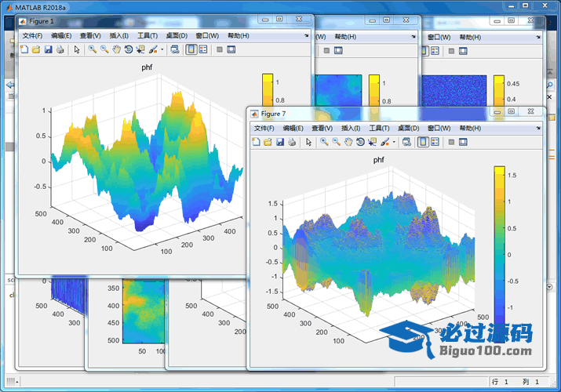This screenshot has height=392, width=561.
Task: Select Zoom Out tool in Figure 7
Action: pos(337,142)
